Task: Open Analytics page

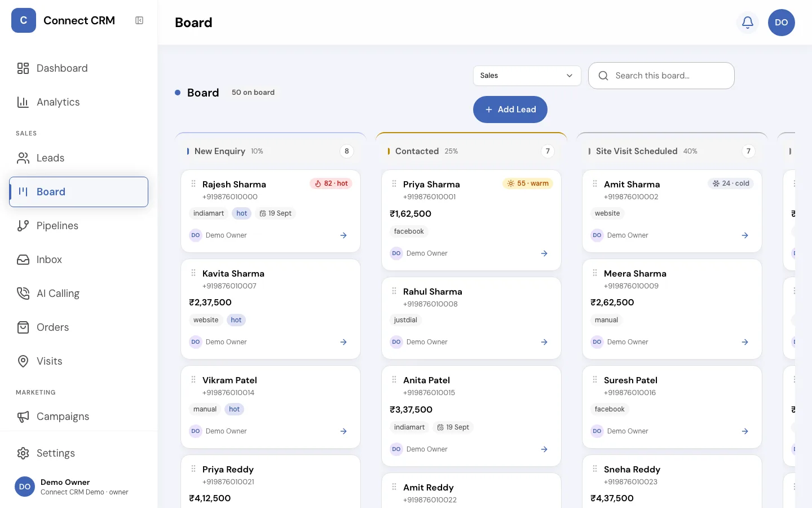Action: 78,102
